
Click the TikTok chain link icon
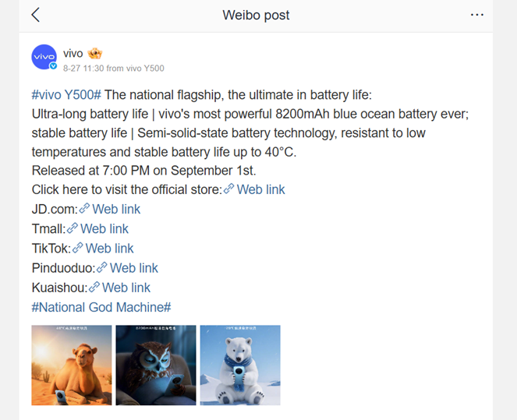[x=78, y=249]
